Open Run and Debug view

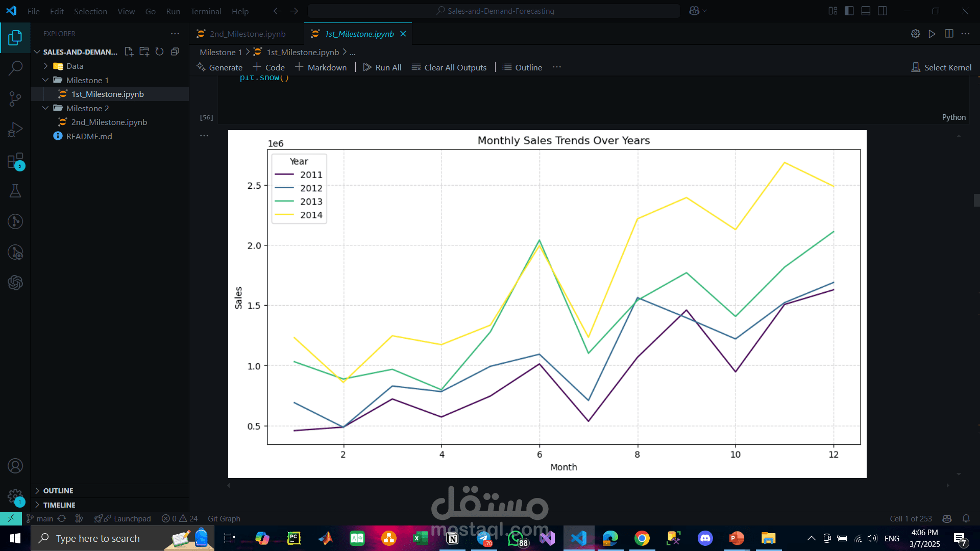[x=15, y=130]
